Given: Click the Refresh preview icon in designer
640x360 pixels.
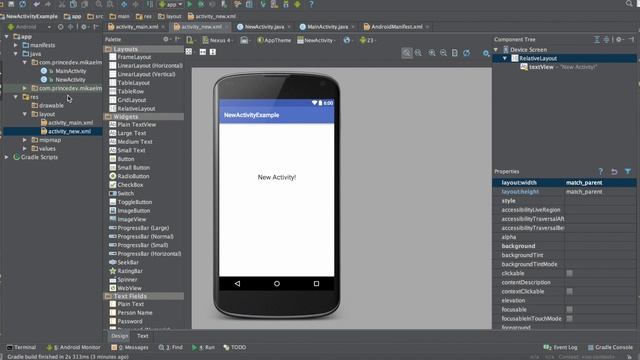Looking at the screenshot, I should coord(467,53).
